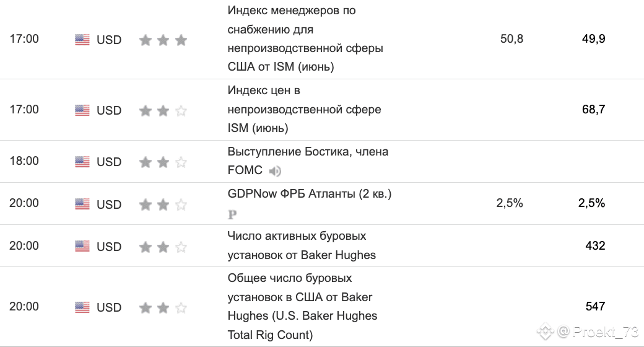The height and width of the screenshot is (347, 644).
Task: Open U.S. Baker Hughes Total Rig Count event
Action: (302, 306)
